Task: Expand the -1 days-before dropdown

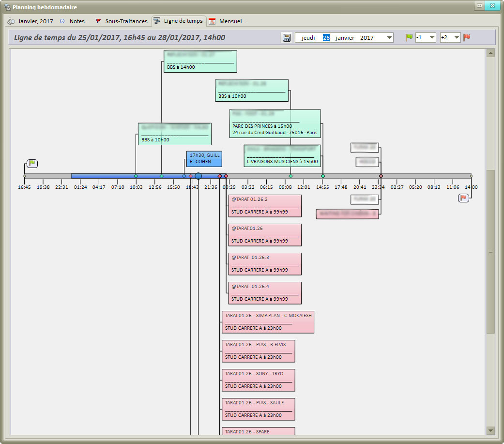Action: point(432,38)
